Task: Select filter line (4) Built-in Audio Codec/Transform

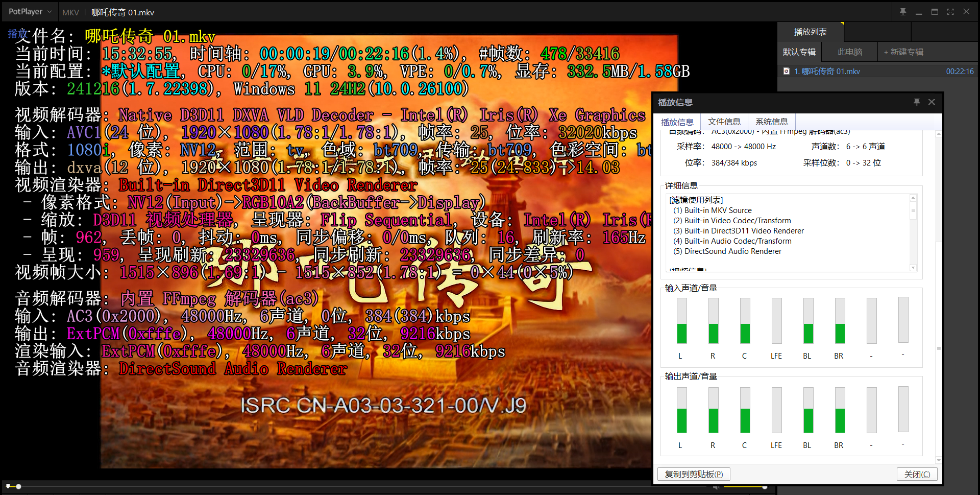Action: (x=732, y=241)
